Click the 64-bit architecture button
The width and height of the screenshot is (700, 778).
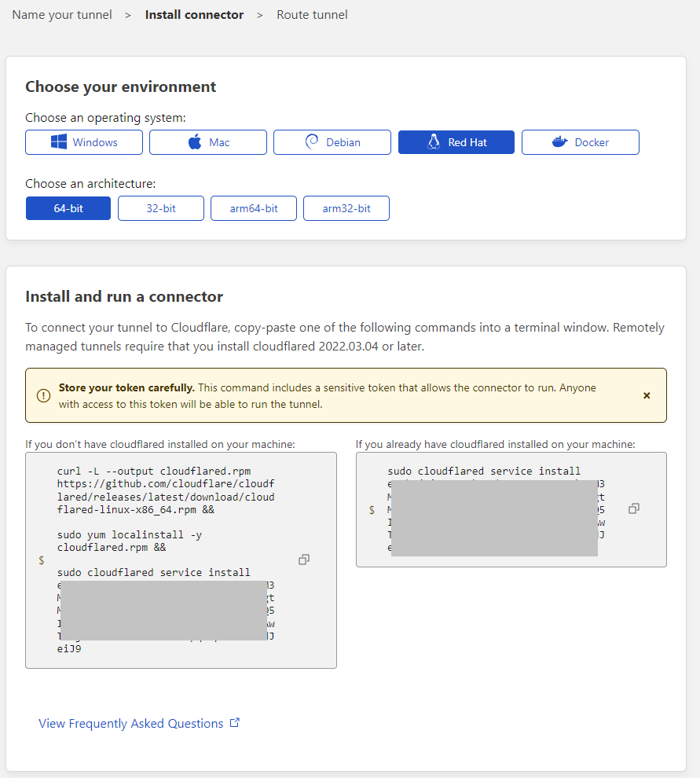(x=68, y=207)
